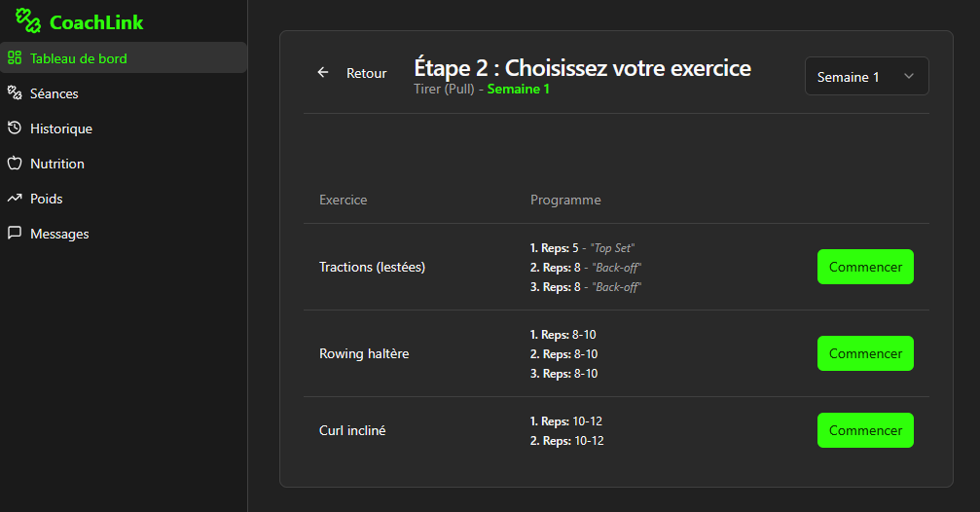Click the Tableau de bord grid icon

click(x=15, y=58)
